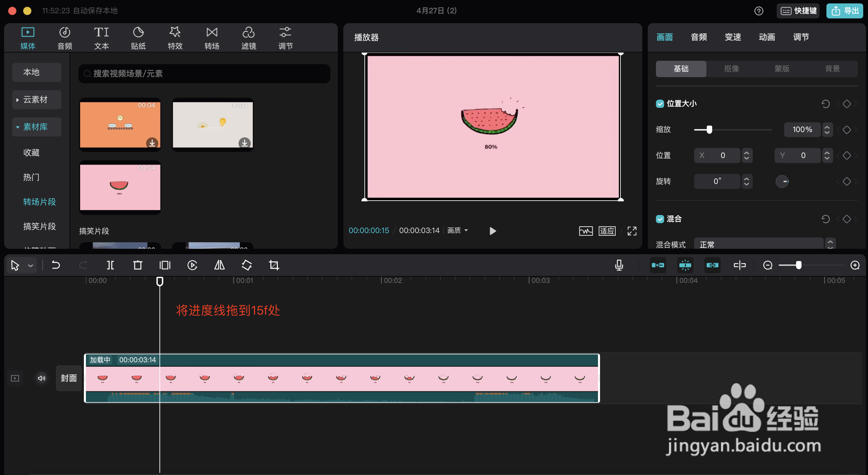Click the rotation dial knob
The width and height of the screenshot is (868, 475).
pyautogui.click(x=782, y=182)
